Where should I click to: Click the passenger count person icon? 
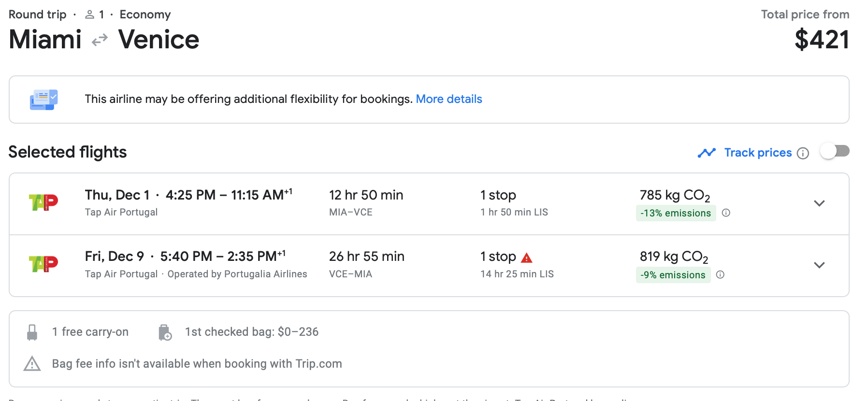[89, 15]
